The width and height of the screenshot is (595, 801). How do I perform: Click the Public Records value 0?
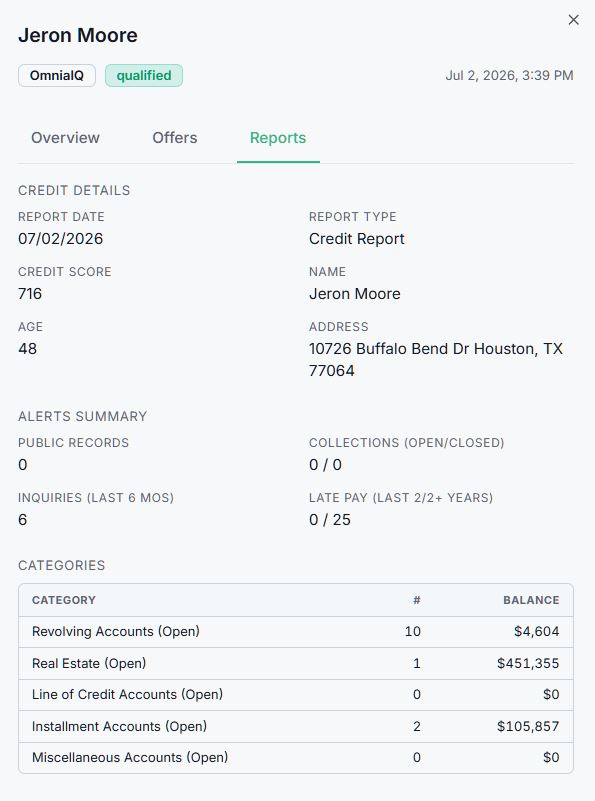point(22,465)
